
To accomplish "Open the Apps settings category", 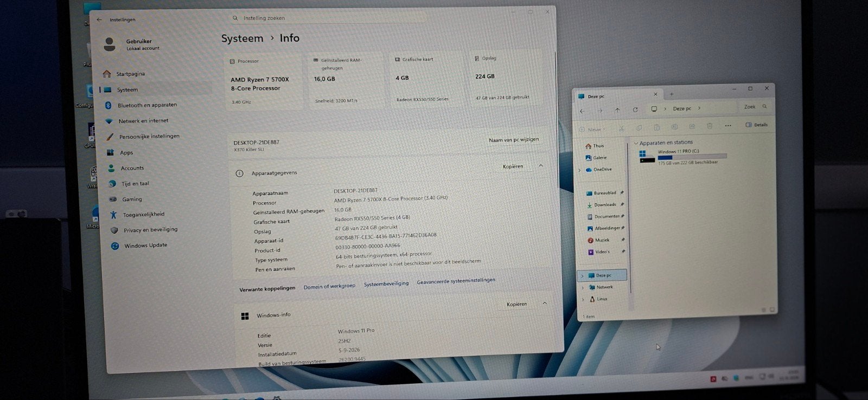I will click(x=126, y=153).
